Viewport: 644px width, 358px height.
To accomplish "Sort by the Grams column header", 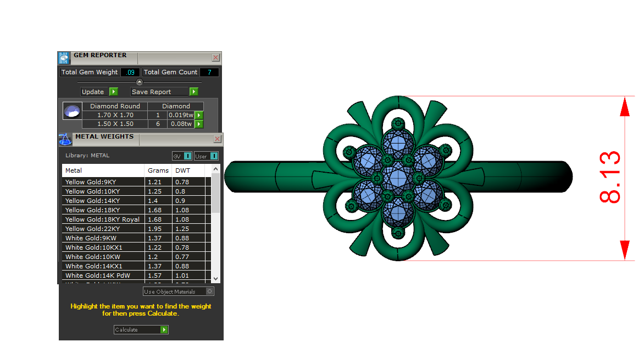I will click(158, 170).
